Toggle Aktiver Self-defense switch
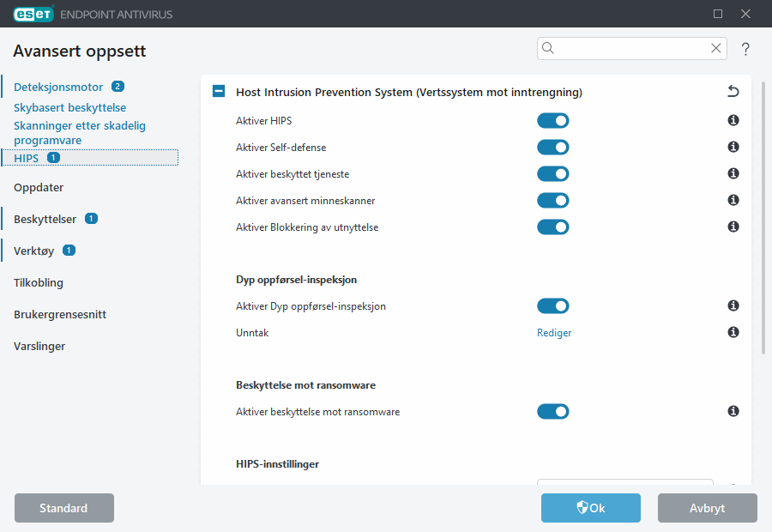 553,148
